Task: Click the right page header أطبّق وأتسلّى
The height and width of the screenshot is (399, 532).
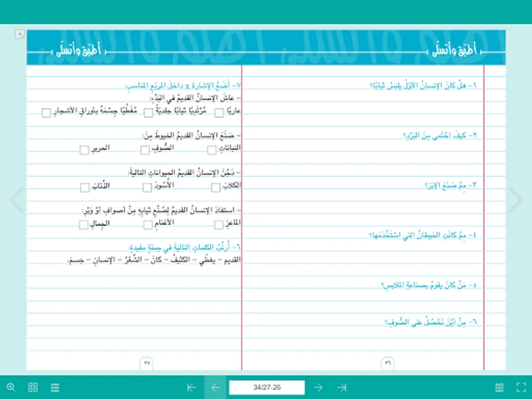Action: [x=454, y=51]
